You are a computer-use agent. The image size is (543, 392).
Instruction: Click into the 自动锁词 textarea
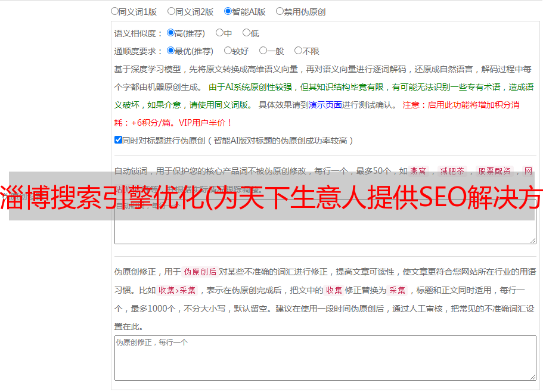(325, 222)
